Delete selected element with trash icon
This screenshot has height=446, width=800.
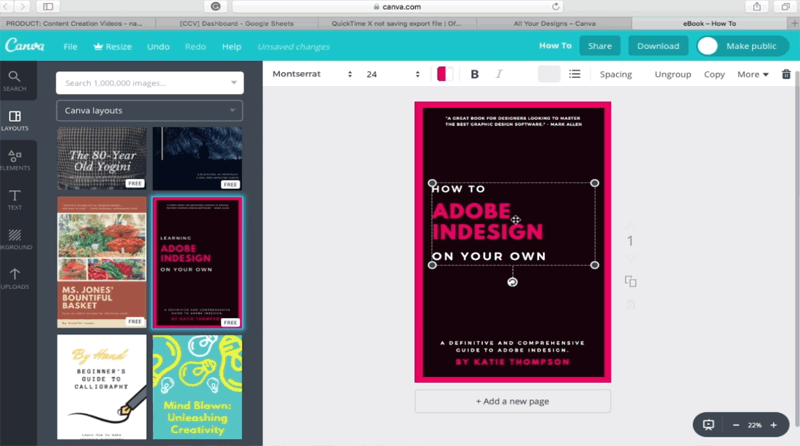coord(786,74)
